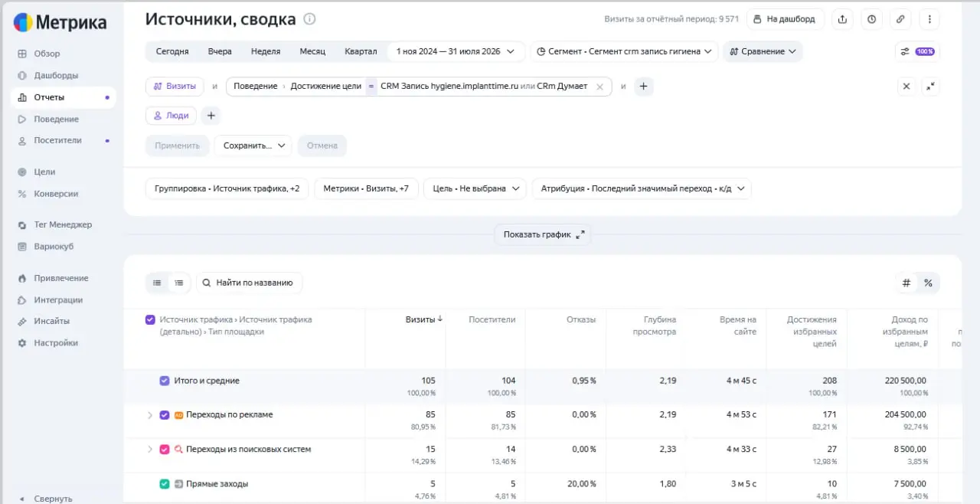
Task: Click Показать график button
Action: (543, 234)
